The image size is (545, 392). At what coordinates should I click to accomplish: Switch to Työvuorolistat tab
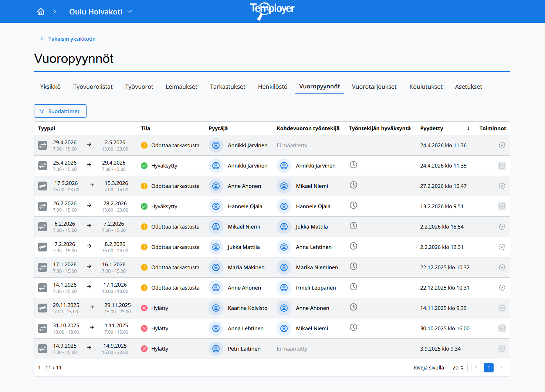click(x=93, y=87)
